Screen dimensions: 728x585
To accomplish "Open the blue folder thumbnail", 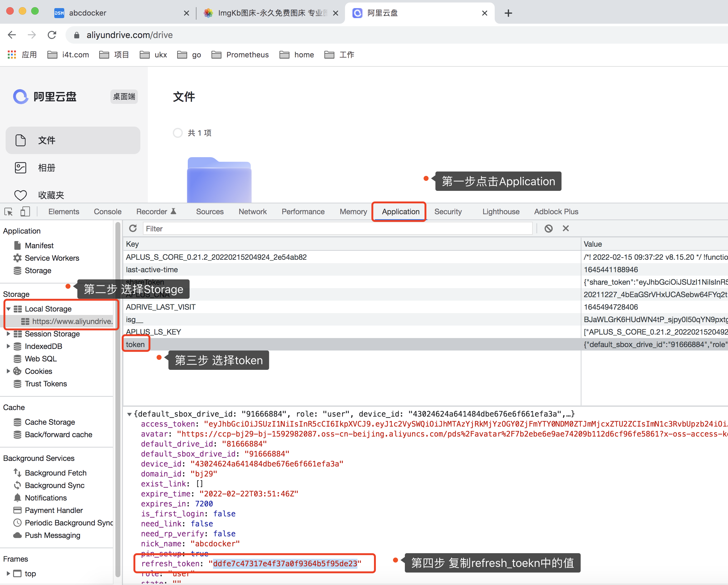I will (x=219, y=180).
